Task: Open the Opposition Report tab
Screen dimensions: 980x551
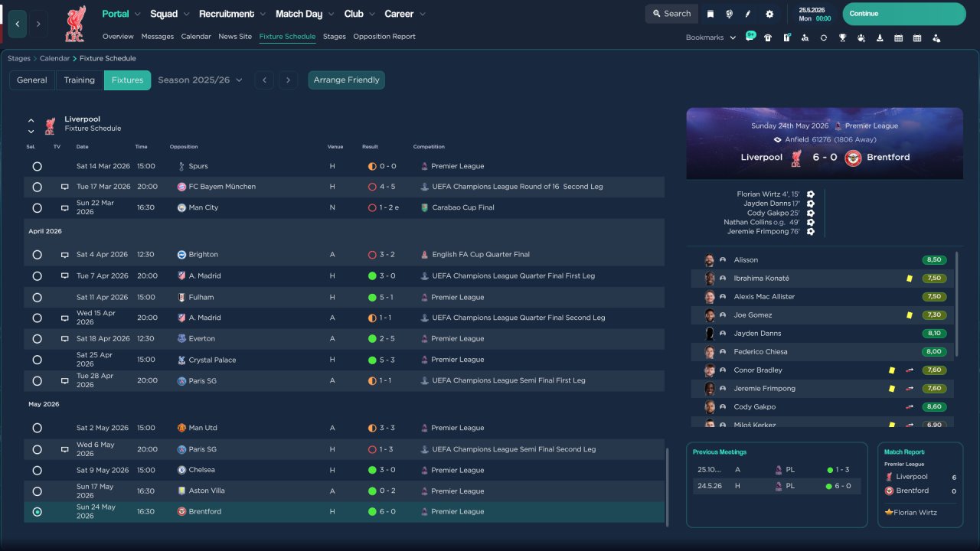Action: click(384, 37)
